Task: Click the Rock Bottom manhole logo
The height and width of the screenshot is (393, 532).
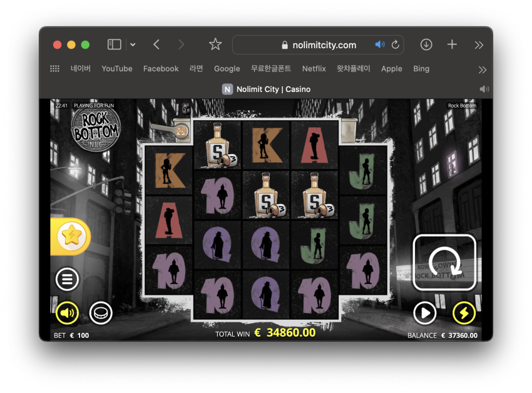Action: (96, 130)
